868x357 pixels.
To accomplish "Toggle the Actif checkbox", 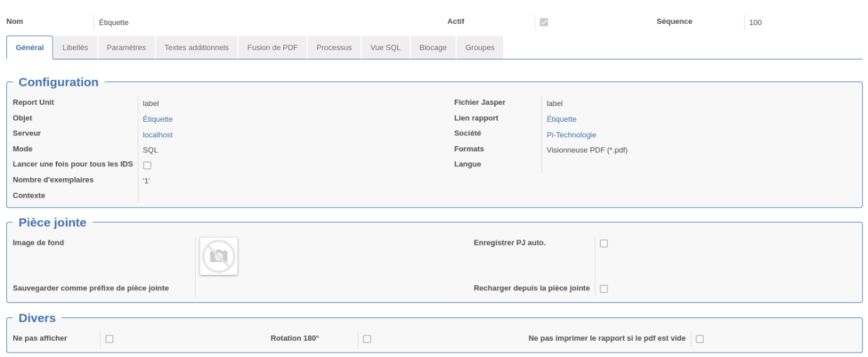I will pyautogui.click(x=544, y=22).
